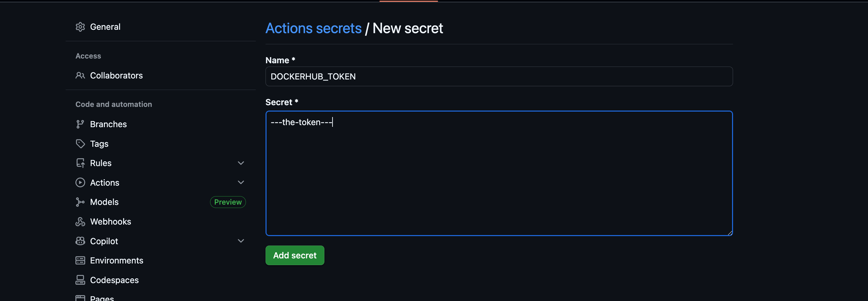Click the Codespaces icon in sidebar
Viewport: 868px width, 301px height.
80,280
